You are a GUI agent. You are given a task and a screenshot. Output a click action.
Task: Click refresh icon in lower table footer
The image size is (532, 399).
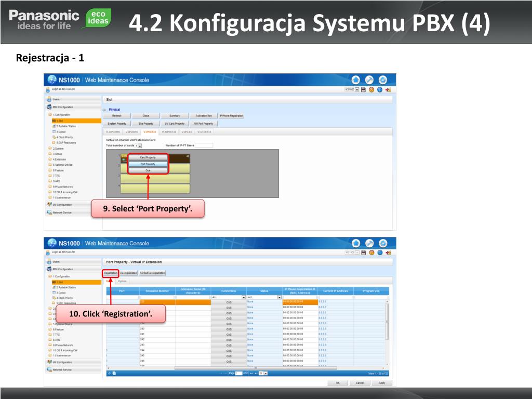click(x=109, y=373)
